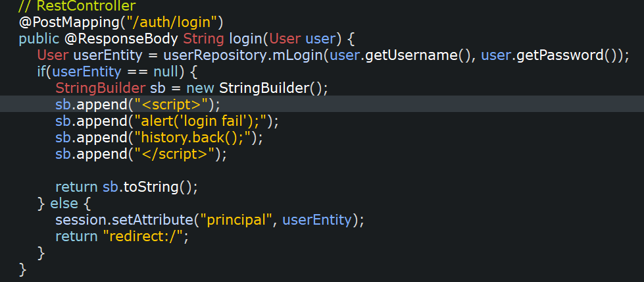Click the 'null' keyword in if condition
644x282 pixels.
[x=166, y=72]
